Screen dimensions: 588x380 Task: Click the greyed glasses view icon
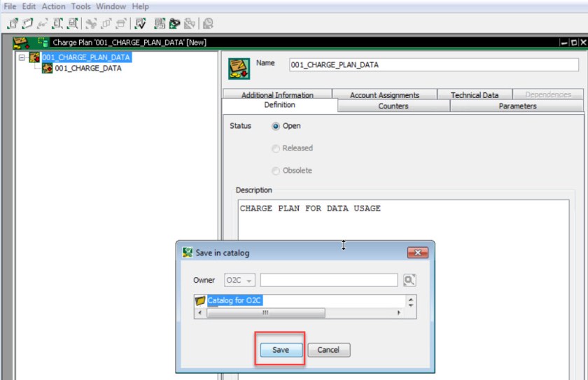43,24
